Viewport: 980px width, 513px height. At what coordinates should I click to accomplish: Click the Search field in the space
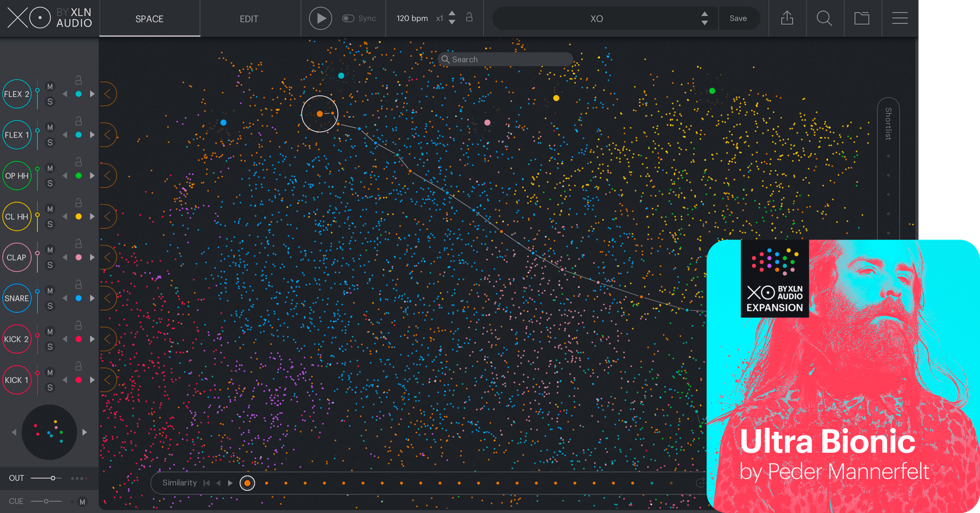click(x=505, y=59)
